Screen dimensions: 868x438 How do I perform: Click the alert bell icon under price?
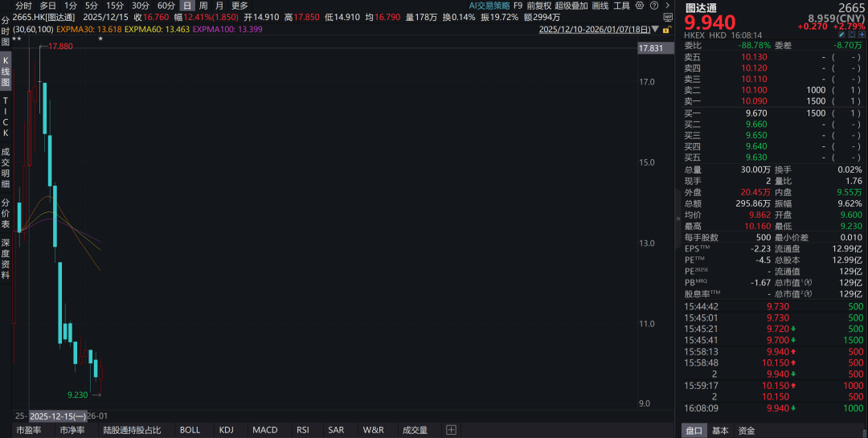[853, 35]
